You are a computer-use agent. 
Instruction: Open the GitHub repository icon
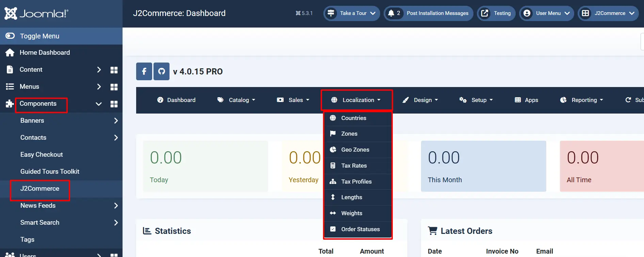(161, 71)
